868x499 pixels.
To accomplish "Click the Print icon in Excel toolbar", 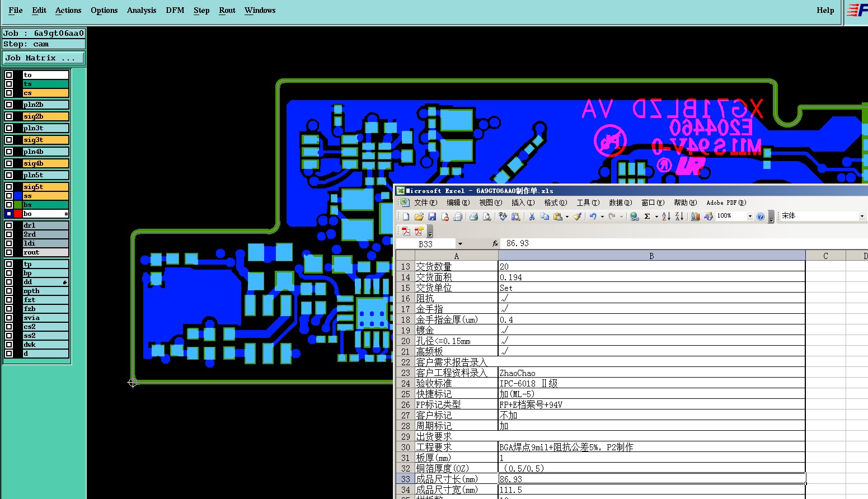I will coord(473,216).
